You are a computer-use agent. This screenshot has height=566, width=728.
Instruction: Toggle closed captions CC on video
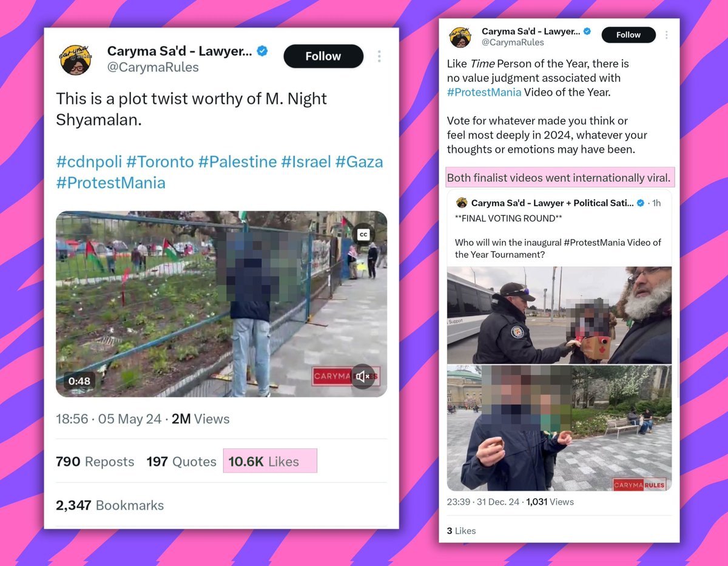point(363,235)
